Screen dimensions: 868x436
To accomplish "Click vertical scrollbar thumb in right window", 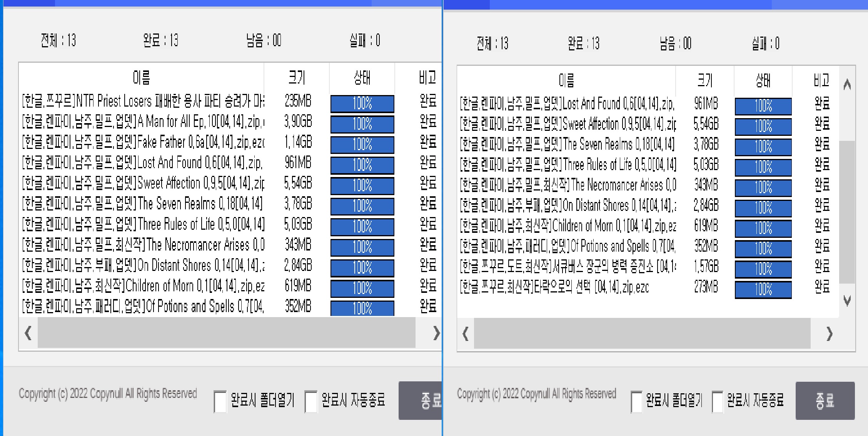I will tap(847, 212).
